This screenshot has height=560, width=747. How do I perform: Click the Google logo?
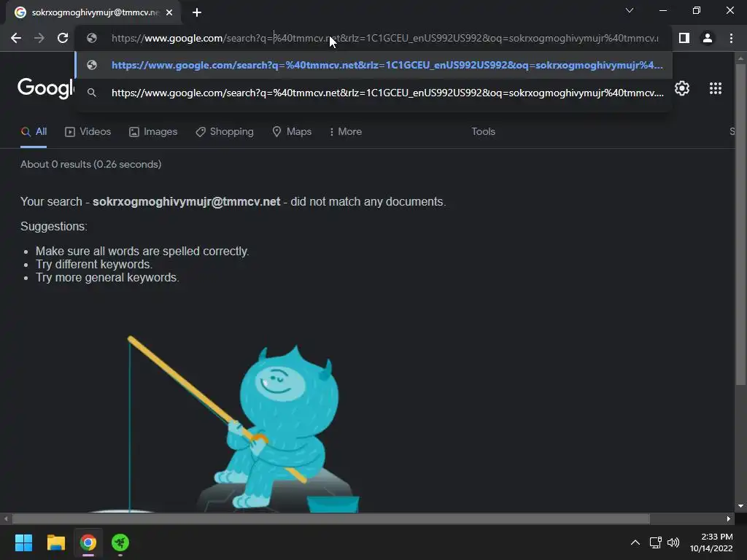point(46,88)
